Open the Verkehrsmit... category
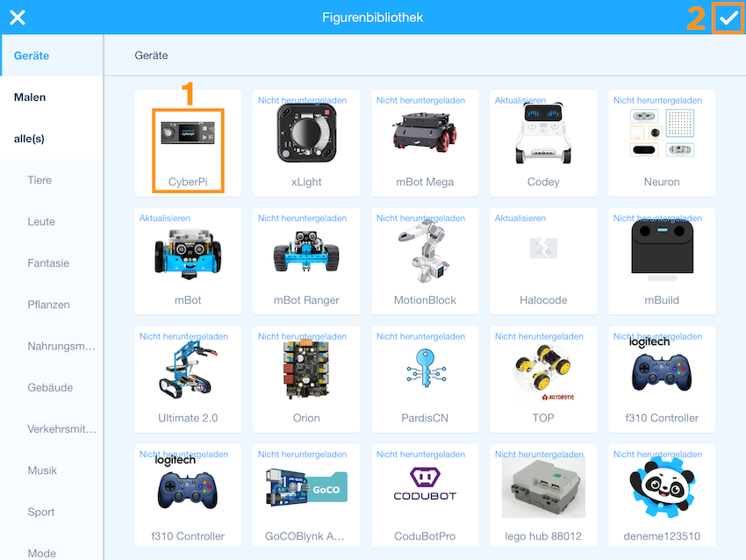 [x=61, y=428]
